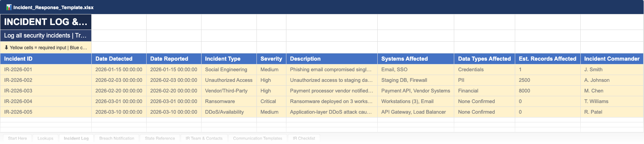Image resolution: width=644 pixels, height=144 pixels.
Task: Select API Gateway, Load Balancer cell
Action: click(416, 112)
